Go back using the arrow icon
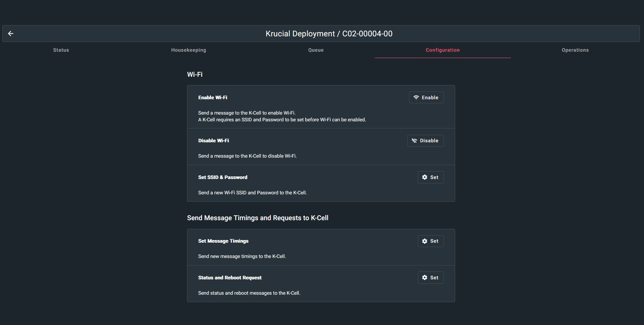 tap(11, 34)
